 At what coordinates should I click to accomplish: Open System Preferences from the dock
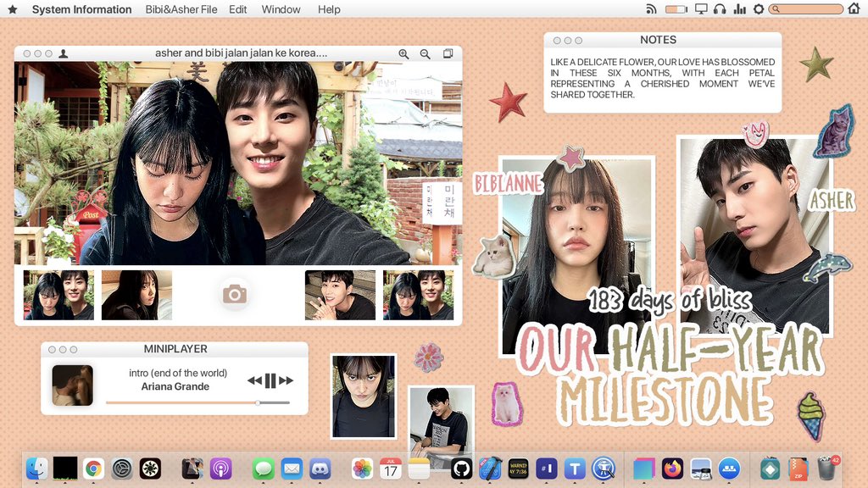pyautogui.click(x=122, y=469)
